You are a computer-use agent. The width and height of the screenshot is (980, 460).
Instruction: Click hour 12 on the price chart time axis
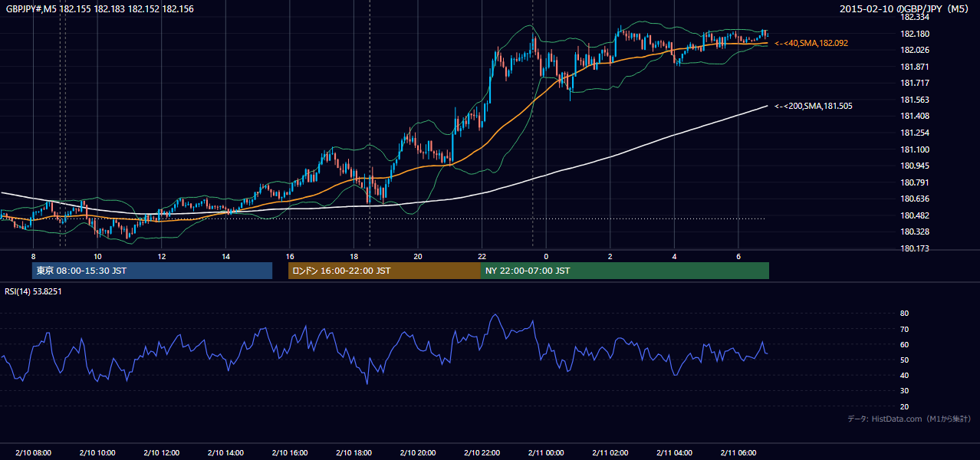pyautogui.click(x=162, y=255)
